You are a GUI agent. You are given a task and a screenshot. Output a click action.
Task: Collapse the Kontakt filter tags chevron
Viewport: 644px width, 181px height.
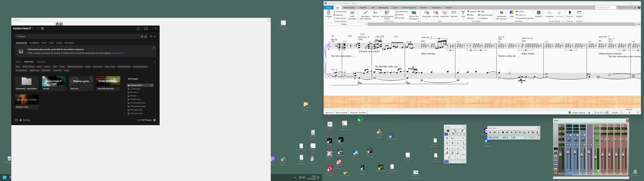pos(154,62)
